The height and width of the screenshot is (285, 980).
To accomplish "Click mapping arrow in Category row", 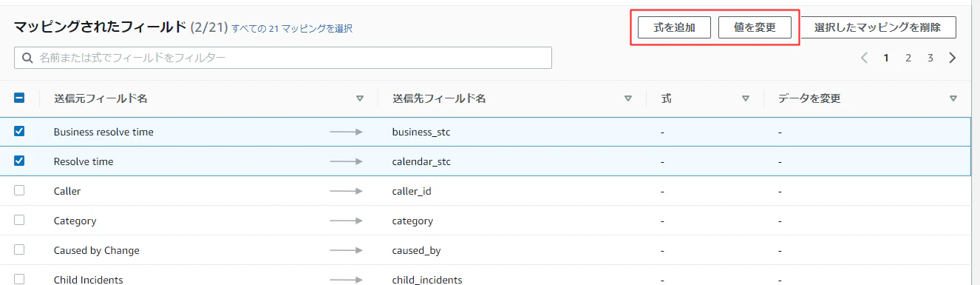I will point(346,221).
